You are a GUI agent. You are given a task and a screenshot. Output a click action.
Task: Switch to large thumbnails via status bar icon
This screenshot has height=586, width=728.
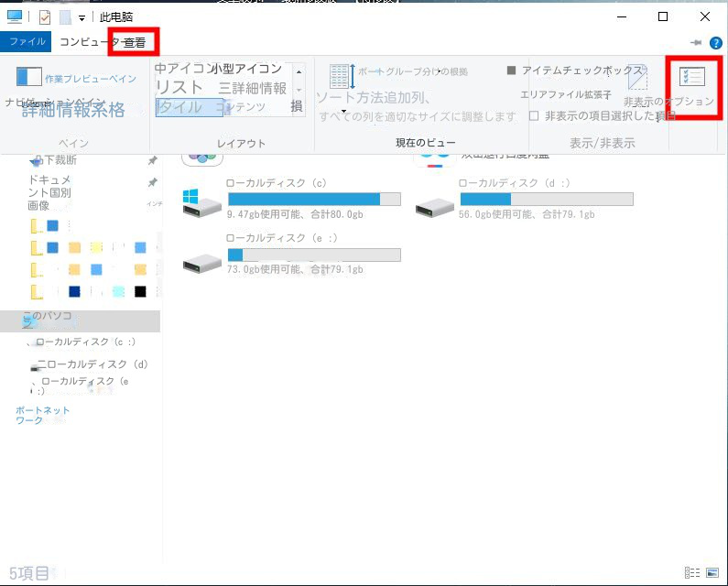(712, 572)
